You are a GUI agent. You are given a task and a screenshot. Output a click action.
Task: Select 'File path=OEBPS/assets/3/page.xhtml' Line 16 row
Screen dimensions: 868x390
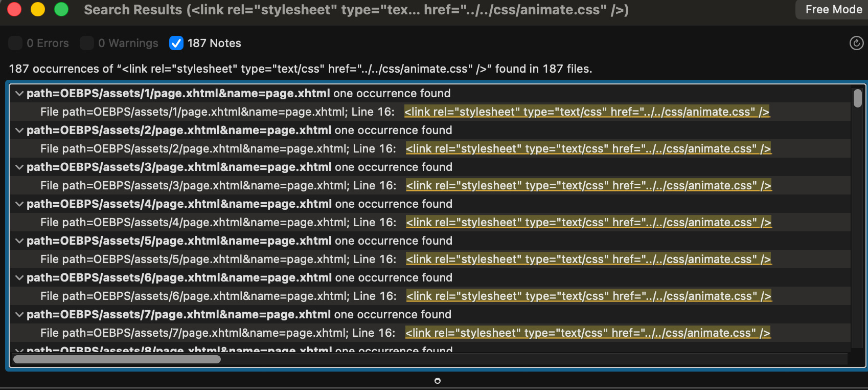430,185
